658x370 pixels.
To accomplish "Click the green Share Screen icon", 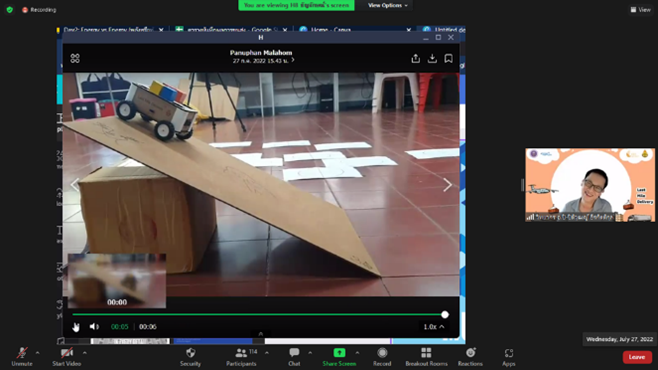I will tap(339, 353).
